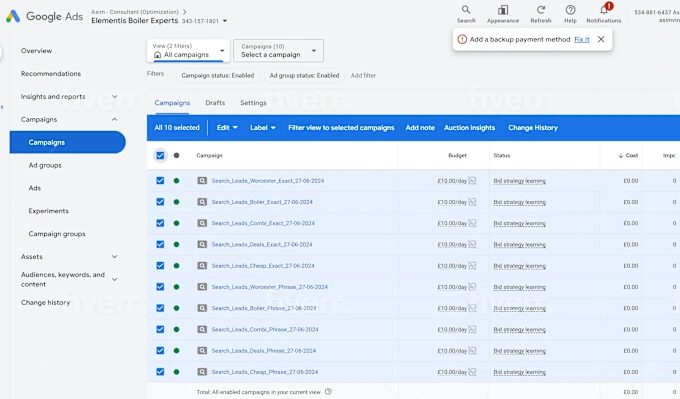680x399 pixels.
Task: Click the Ad group status: Enabled filter chip
Action: (304, 75)
